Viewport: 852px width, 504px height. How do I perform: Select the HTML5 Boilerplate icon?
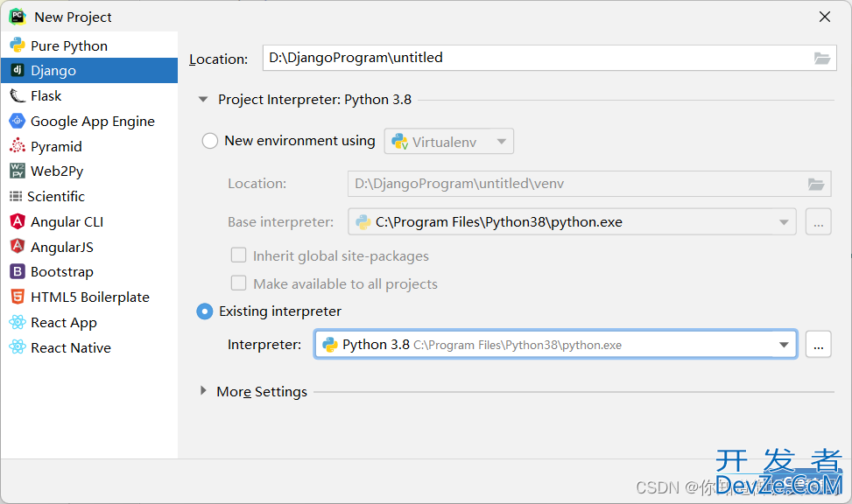[18, 297]
